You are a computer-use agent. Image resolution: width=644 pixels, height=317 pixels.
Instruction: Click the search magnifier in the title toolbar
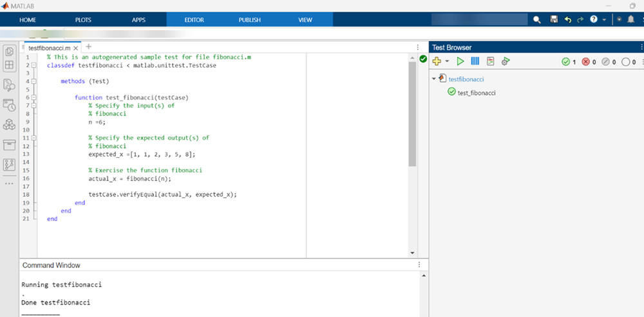point(537,20)
